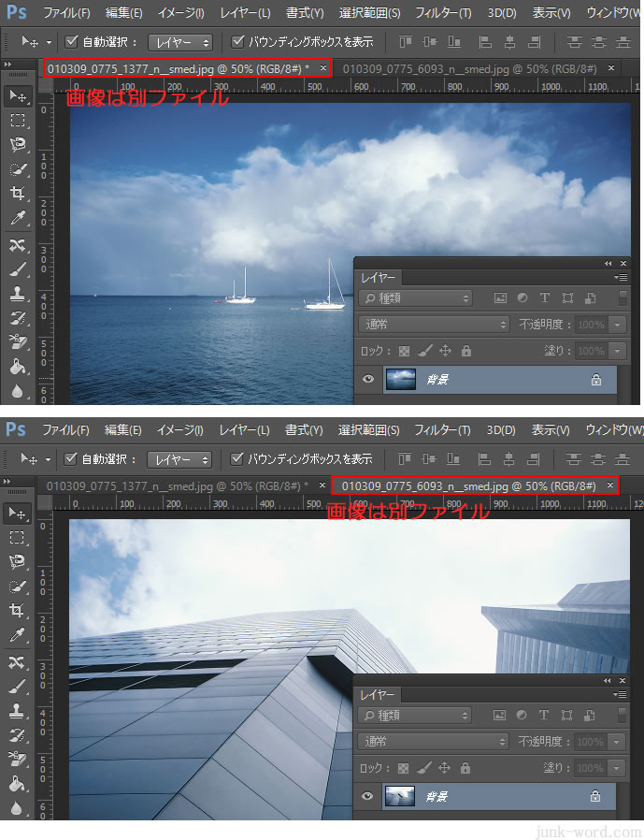The height and width of the screenshot is (840, 644).
Task: Click the 塗り 100% field in building-image panel
Action: (x=591, y=768)
